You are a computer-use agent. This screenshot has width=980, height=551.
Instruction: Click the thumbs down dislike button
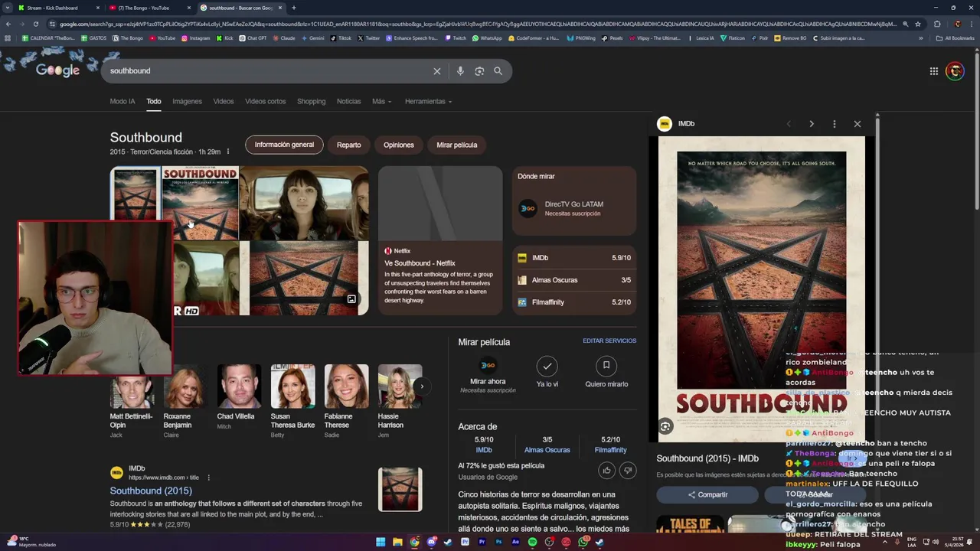pyautogui.click(x=628, y=471)
